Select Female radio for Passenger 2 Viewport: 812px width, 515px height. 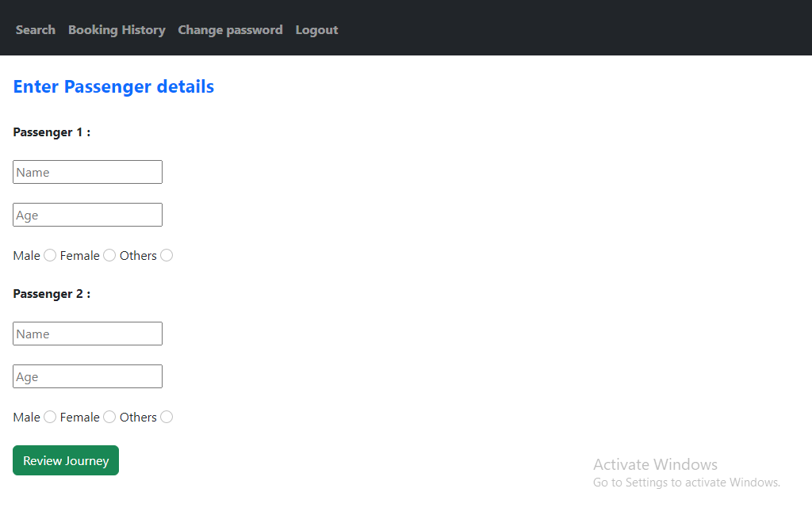tap(109, 417)
